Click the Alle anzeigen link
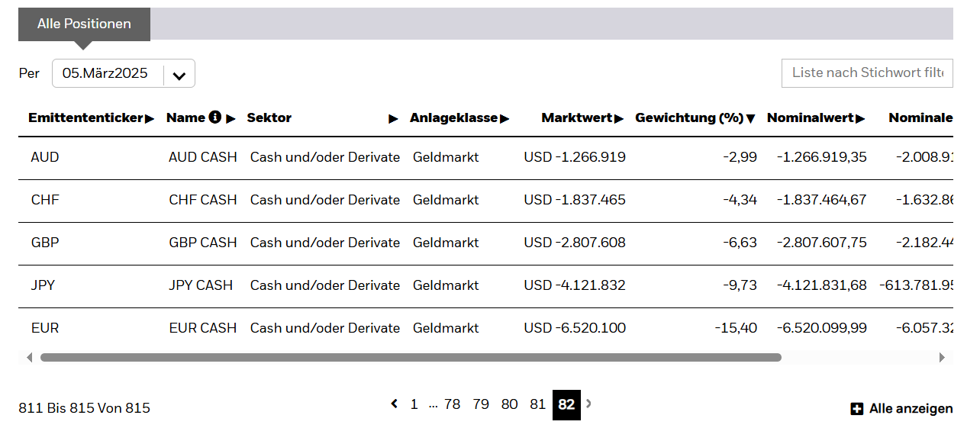The image size is (980, 428). [x=911, y=409]
